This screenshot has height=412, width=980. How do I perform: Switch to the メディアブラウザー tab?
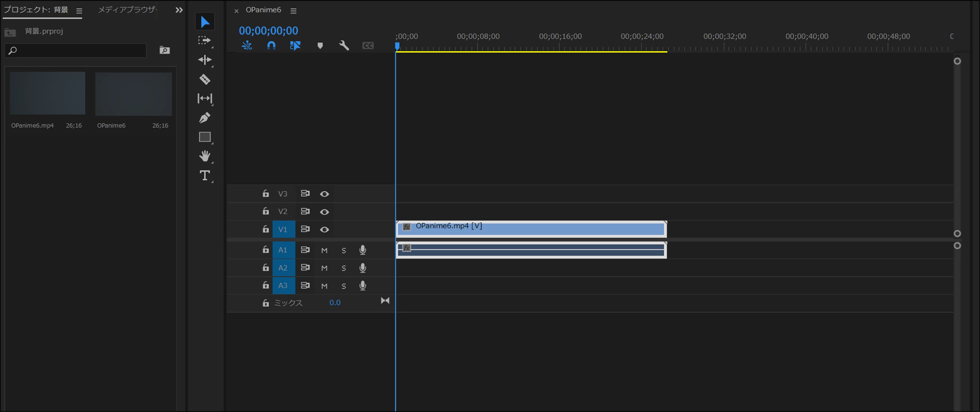127,10
